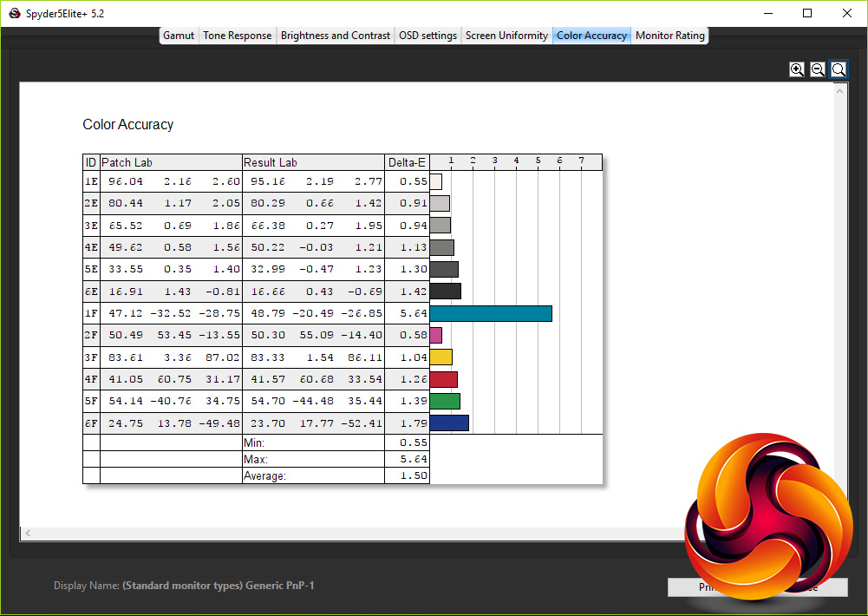This screenshot has height=616, width=868.
Task: Open the Monitor Rating tab
Action: tap(670, 36)
